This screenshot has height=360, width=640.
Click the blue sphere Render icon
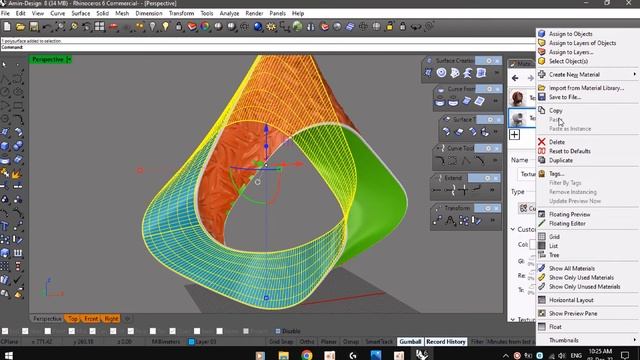(x=258, y=27)
